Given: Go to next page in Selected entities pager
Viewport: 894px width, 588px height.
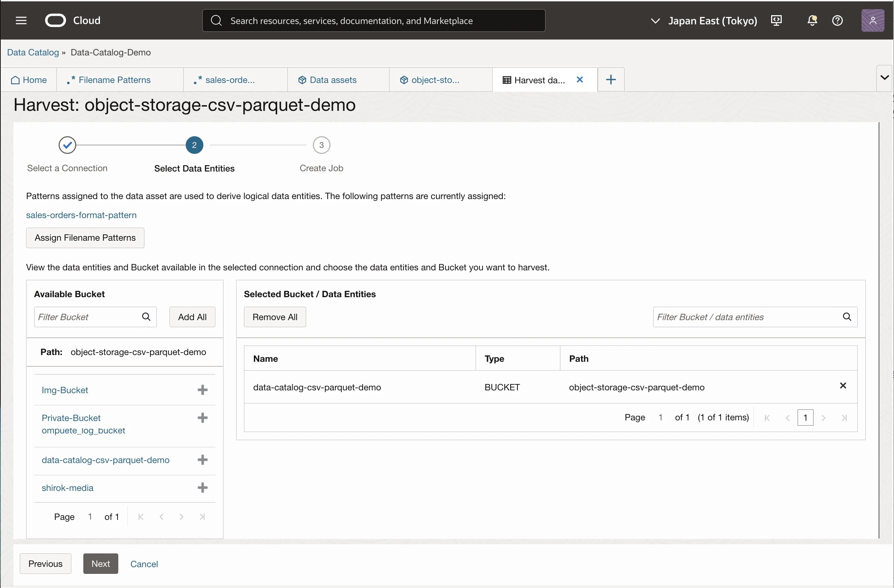Looking at the screenshot, I should [x=823, y=418].
